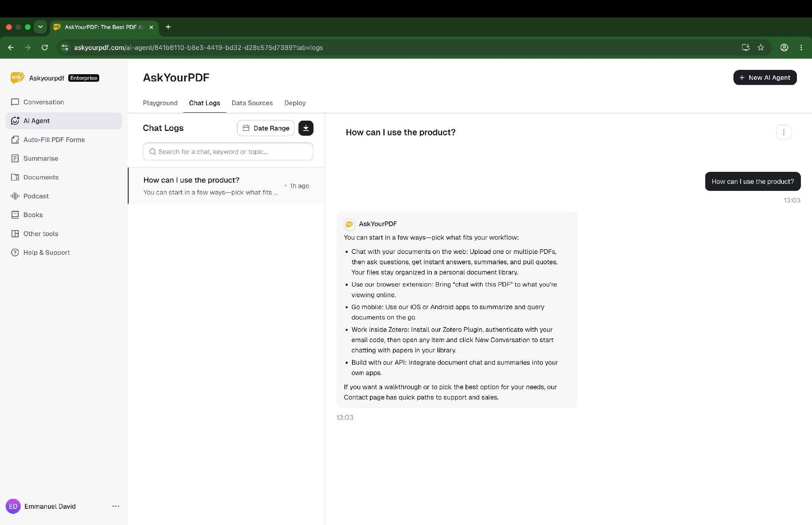The height and width of the screenshot is (525, 812).
Task: Select the AskYourPDF browser tab
Action: pyautogui.click(x=104, y=27)
